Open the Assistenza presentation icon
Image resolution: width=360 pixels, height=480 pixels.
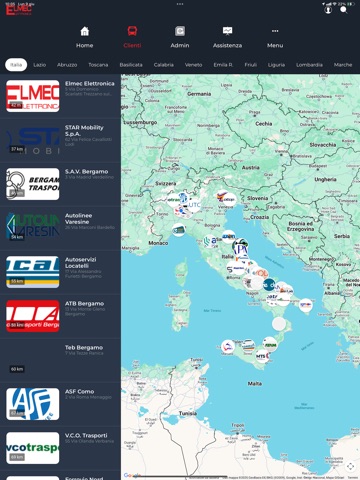coord(228,31)
